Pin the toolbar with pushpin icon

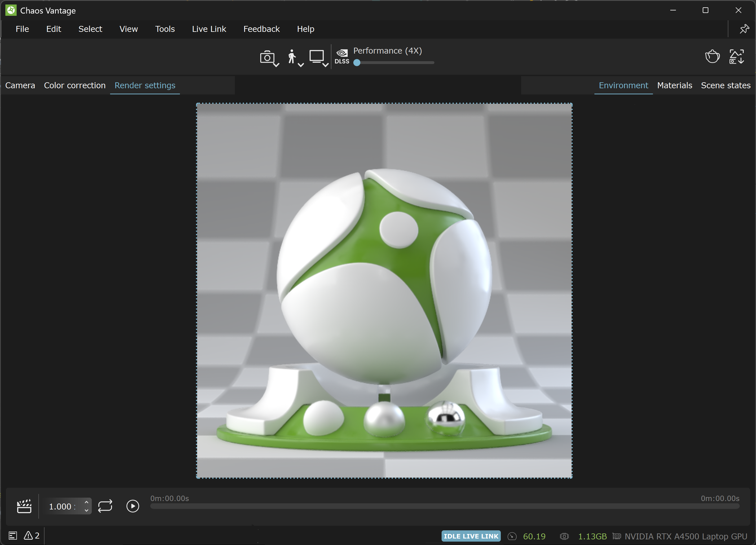[x=744, y=29]
